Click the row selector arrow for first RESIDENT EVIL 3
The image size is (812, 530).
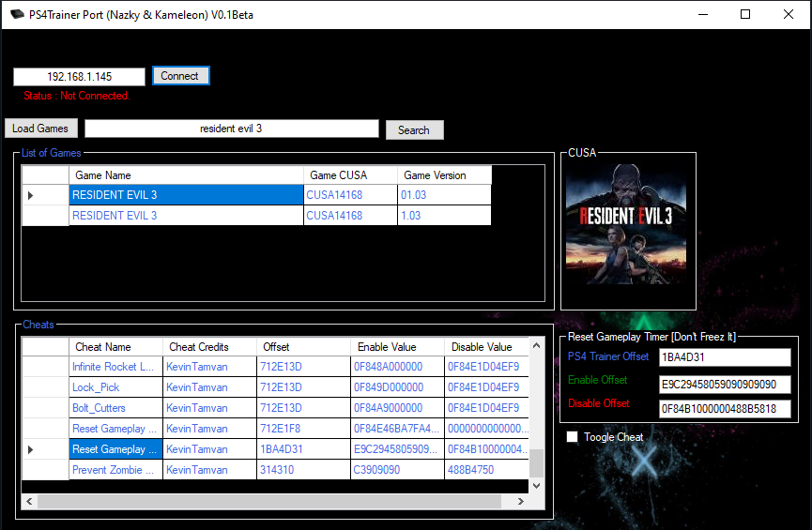coord(31,195)
